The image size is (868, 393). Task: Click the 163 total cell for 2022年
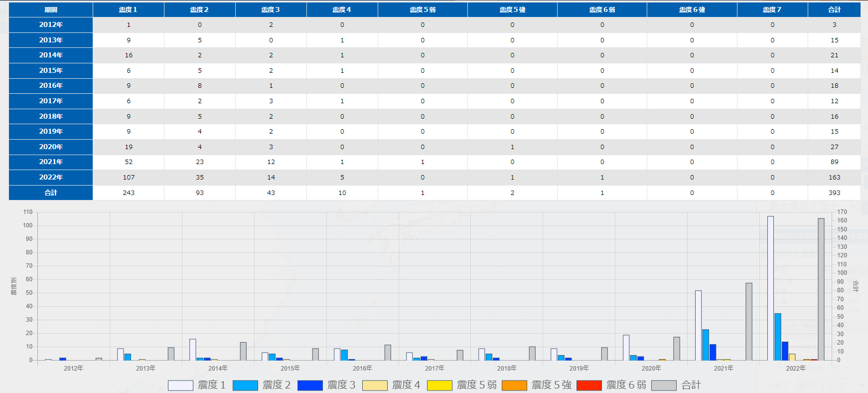pyautogui.click(x=835, y=177)
